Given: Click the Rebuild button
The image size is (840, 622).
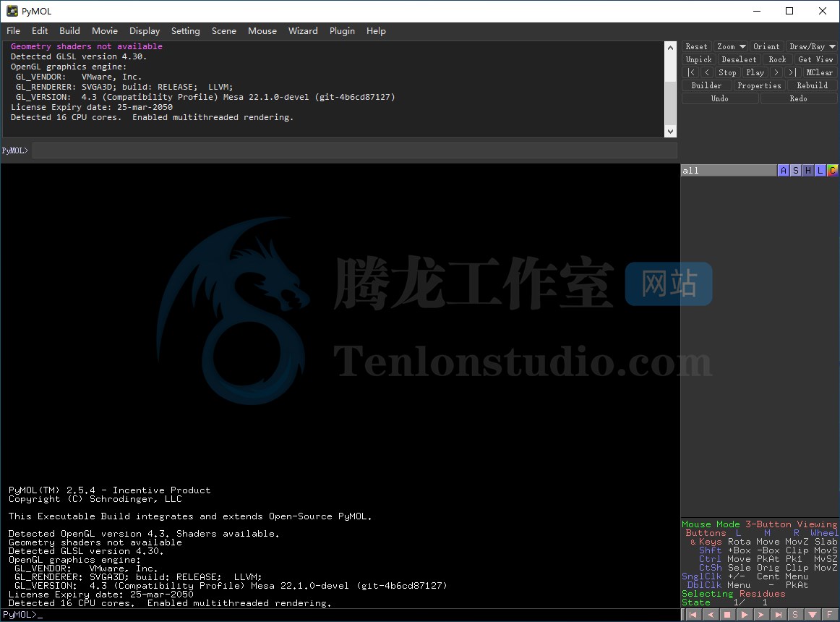Looking at the screenshot, I should click(812, 85).
